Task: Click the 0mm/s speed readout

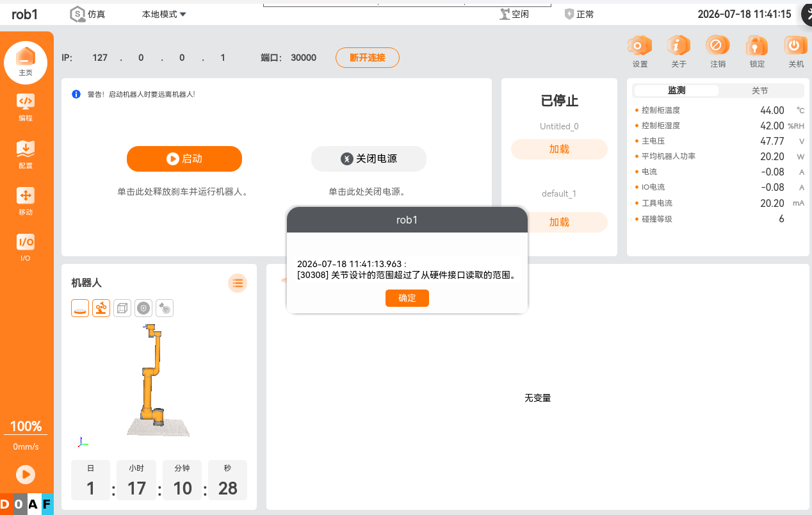Action: [26, 446]
